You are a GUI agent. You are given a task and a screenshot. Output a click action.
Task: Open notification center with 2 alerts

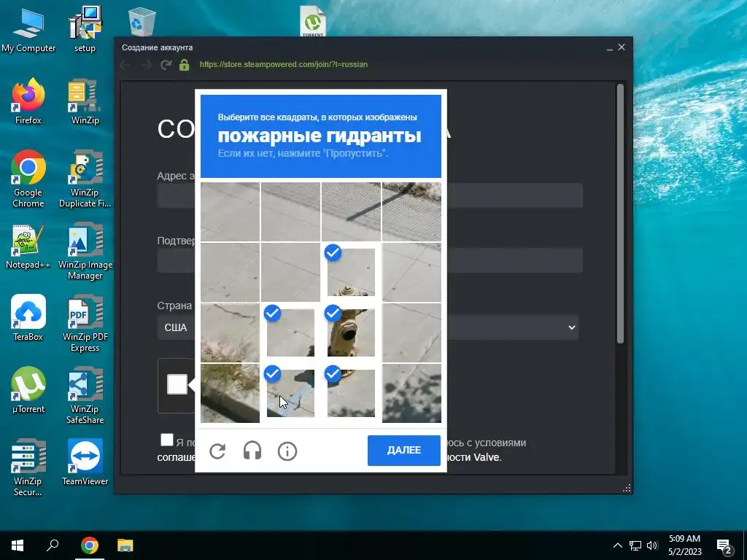724,545
